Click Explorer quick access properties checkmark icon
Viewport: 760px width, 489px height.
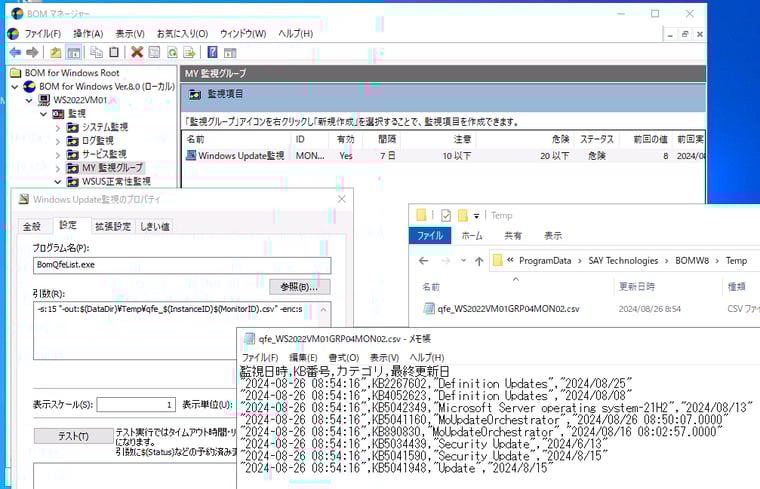445,215
